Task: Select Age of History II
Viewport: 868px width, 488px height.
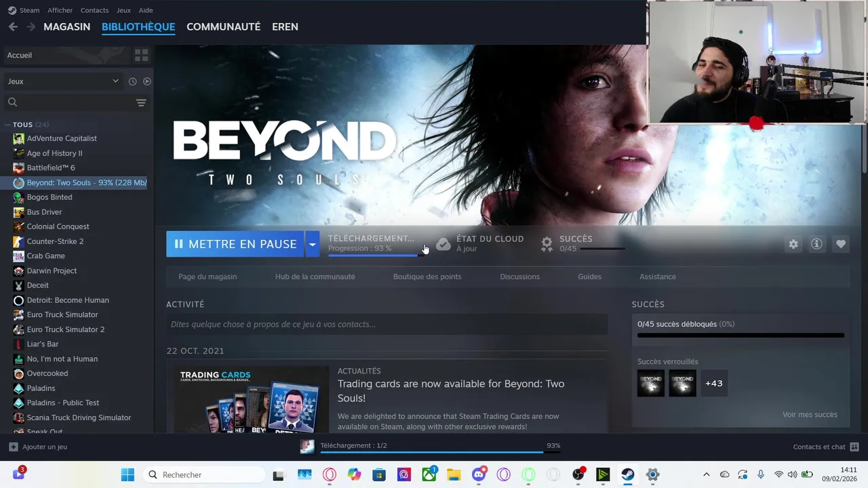Action: 54,153
